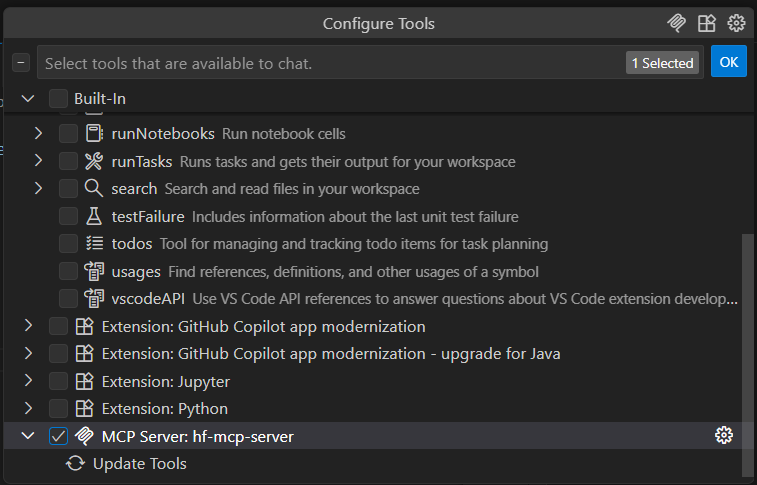Click the Python extension icon
The width and height of the screenshot is (757, 485).
[x=84, y=408]
